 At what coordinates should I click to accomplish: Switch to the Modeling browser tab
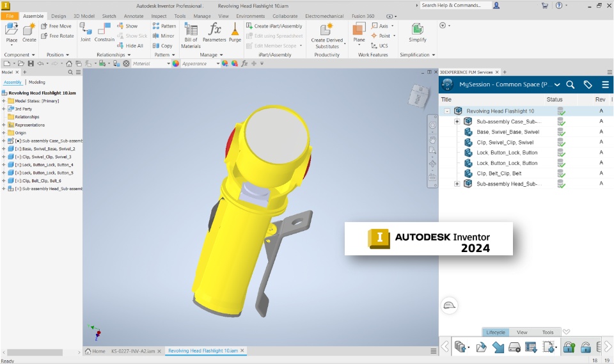coord(37,83)
